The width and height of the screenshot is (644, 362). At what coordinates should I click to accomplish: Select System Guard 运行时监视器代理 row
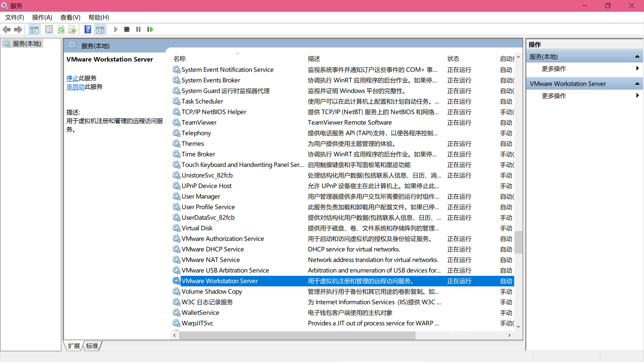point(343,91)
